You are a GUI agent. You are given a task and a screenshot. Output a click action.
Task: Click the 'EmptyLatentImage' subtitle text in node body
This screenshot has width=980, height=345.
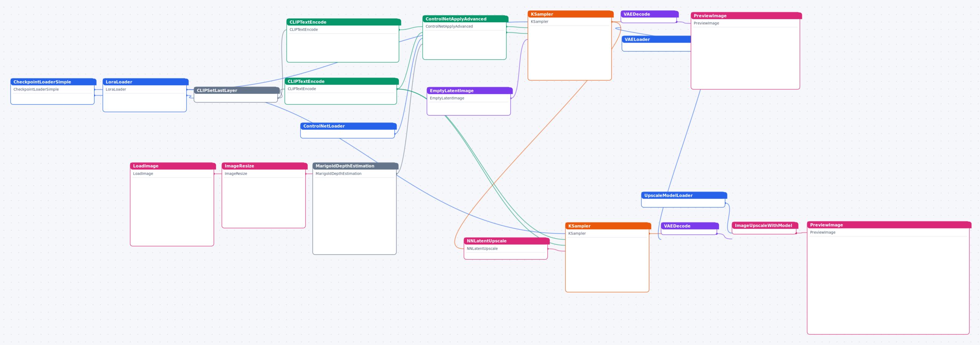coord(447,98)
